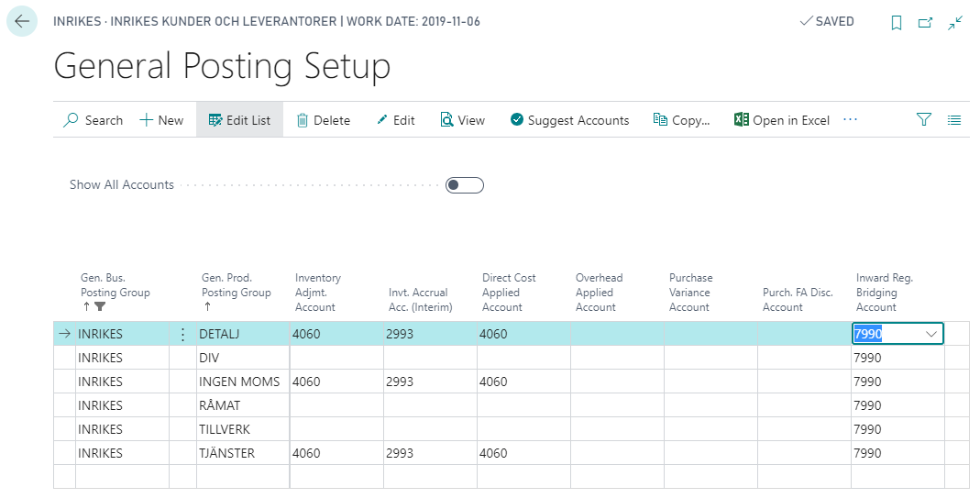
Task: Click 7990 in RÅMAT row
Action: coord(897,405)
